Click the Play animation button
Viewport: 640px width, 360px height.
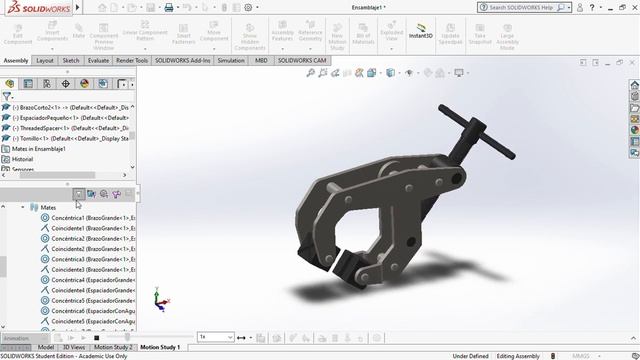[x=83, y=338]
